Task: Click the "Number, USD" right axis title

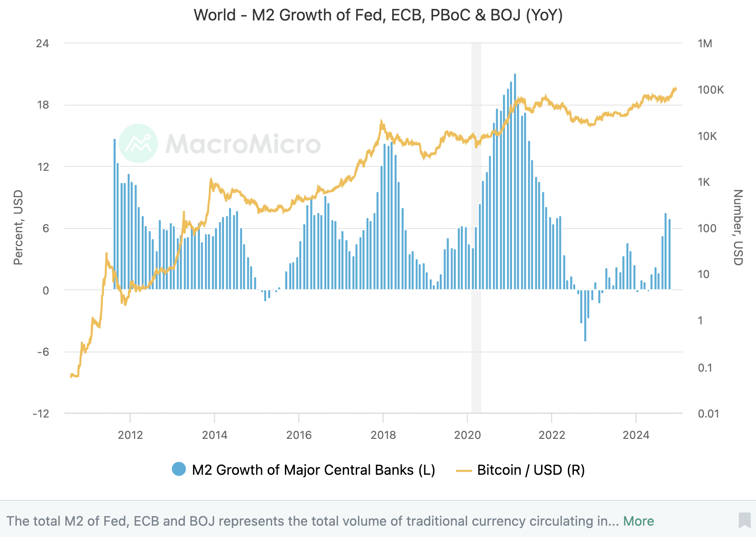Action: point(738,228)
